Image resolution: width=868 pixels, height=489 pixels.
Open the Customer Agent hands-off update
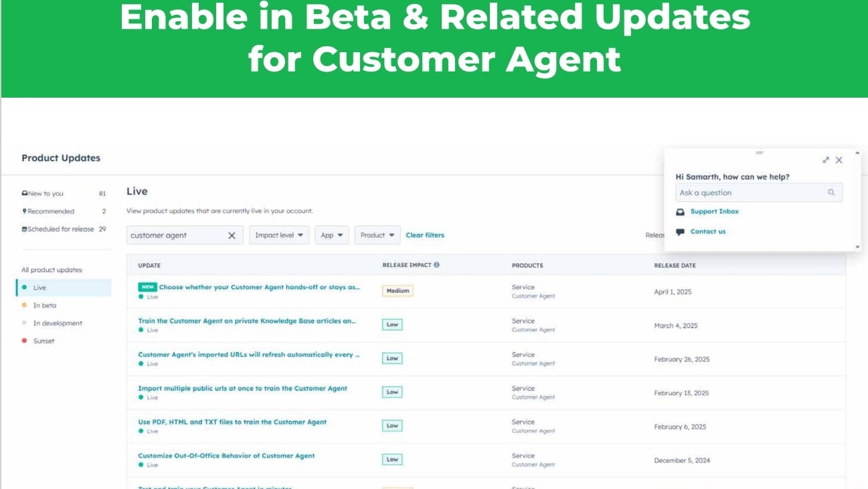point(259,287)
